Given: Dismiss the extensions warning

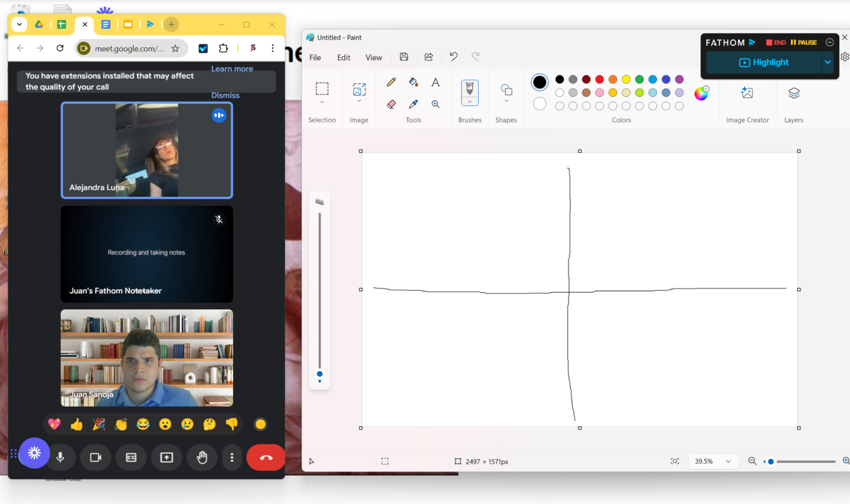Looking at the screenshot, I should tap(225, 95).
